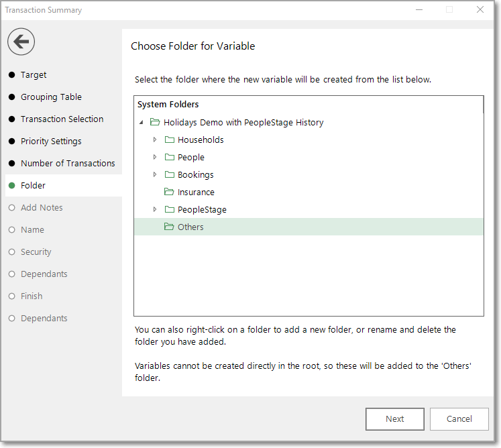Open the Name step
This screenshot has width=501, height=448.
(x=32, y=230)
